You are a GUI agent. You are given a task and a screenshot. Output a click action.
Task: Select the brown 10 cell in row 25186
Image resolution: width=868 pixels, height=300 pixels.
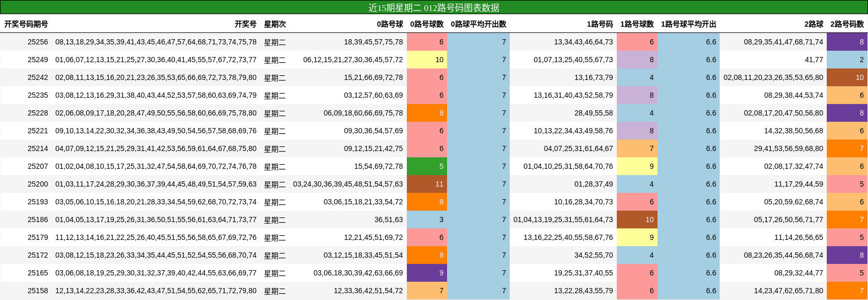(637, 220)
